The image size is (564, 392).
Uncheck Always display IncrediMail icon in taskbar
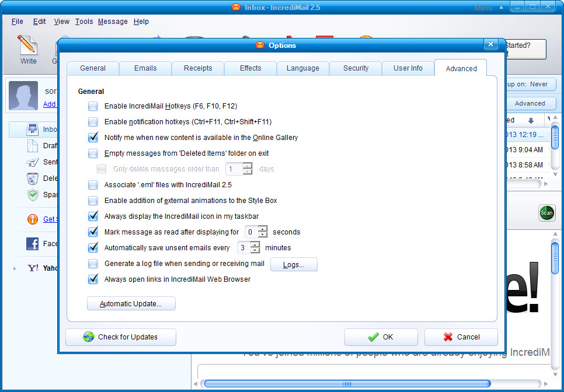click(93, 216)
